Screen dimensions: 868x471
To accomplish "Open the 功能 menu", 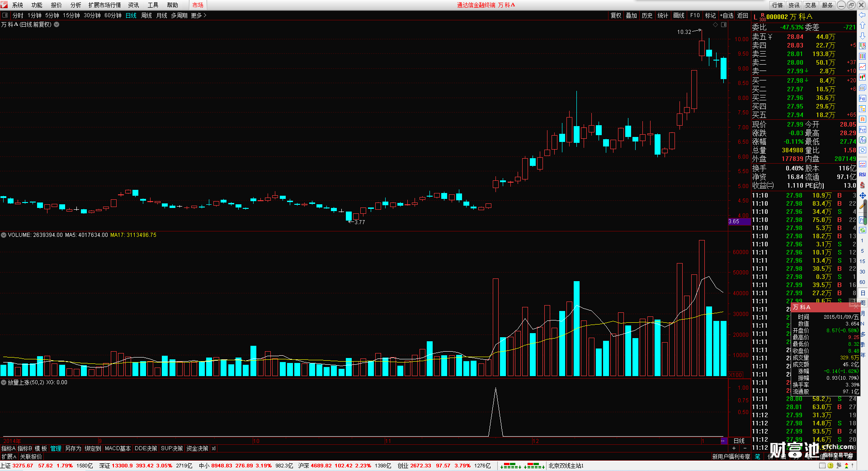I will 37,5.
